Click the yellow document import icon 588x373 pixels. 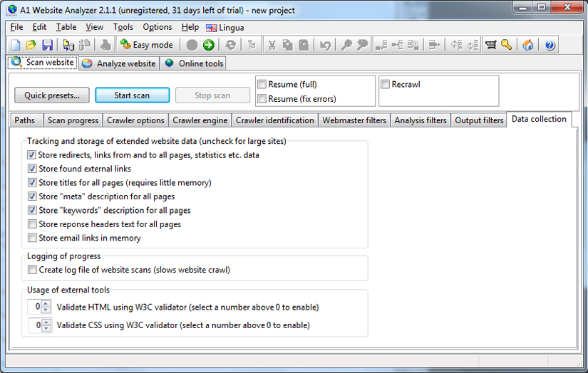[x=68, y=45]
